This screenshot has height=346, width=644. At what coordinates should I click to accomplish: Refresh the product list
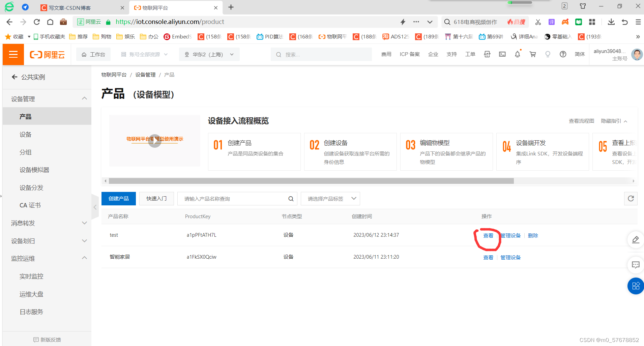click(631, 199)
